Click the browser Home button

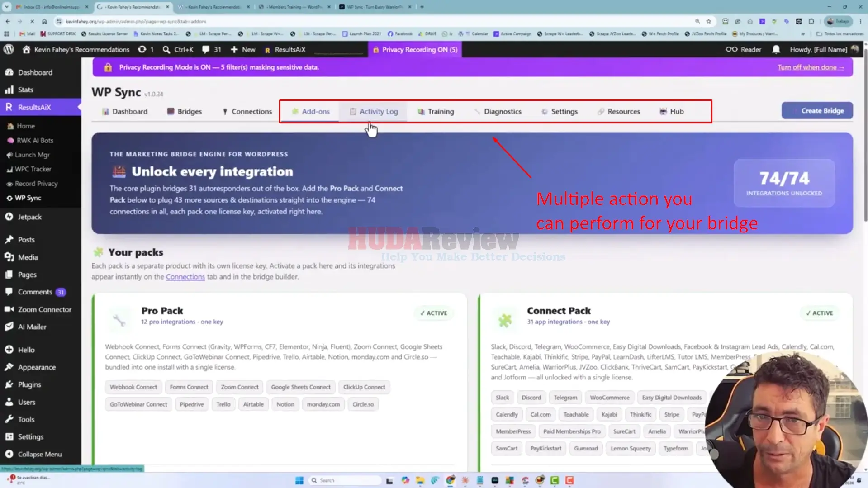(x=44, y=21)
